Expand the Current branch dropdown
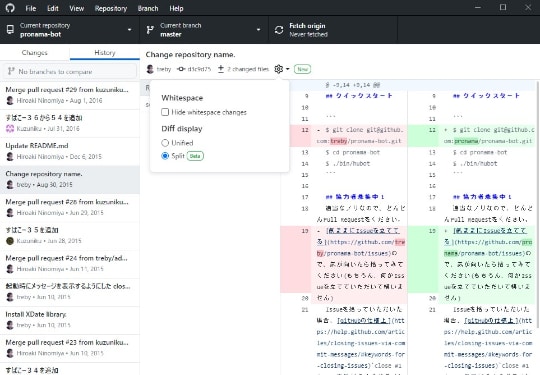Image resolution: width=540 pixels, height=375 pixels. (204, 30)
